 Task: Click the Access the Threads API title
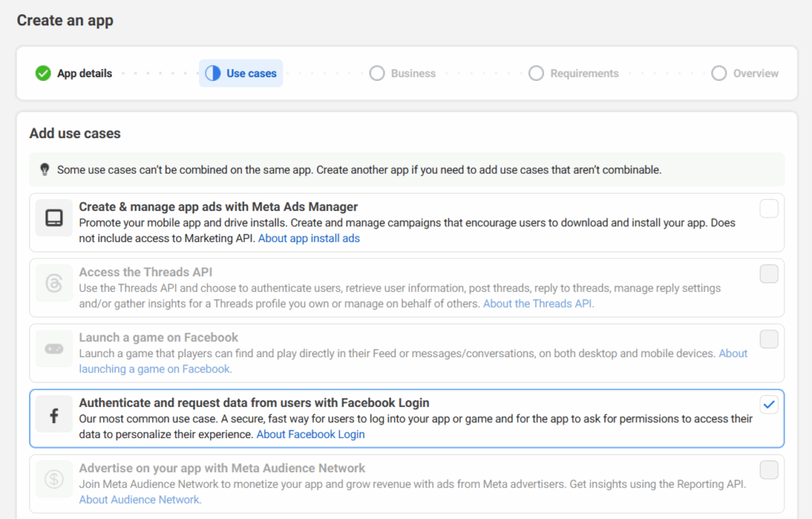click(x=146, y=272)
